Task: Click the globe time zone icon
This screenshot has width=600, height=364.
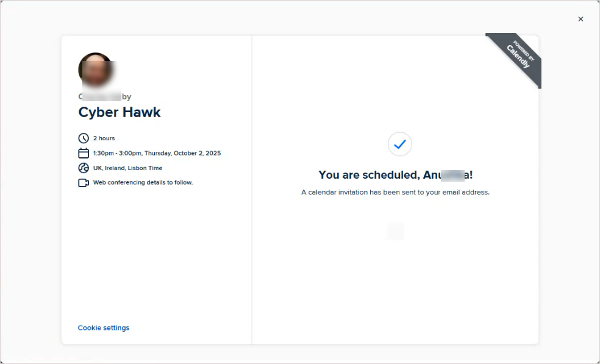Action: point(84,168)
